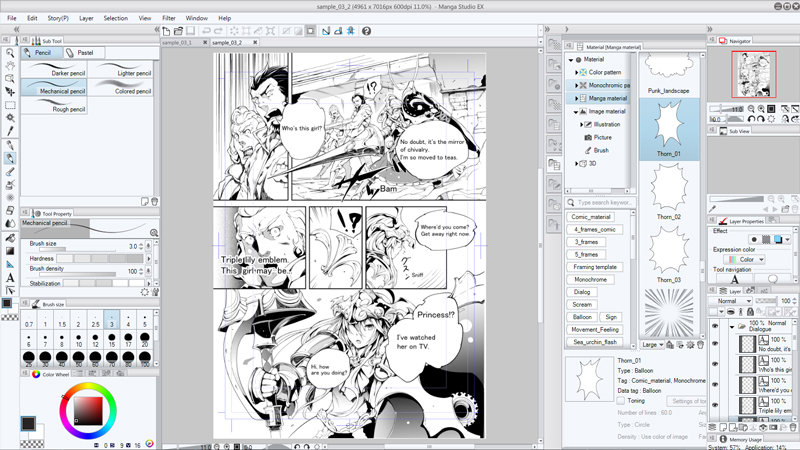Pick the Text tool in toolbar

point(9,277)
